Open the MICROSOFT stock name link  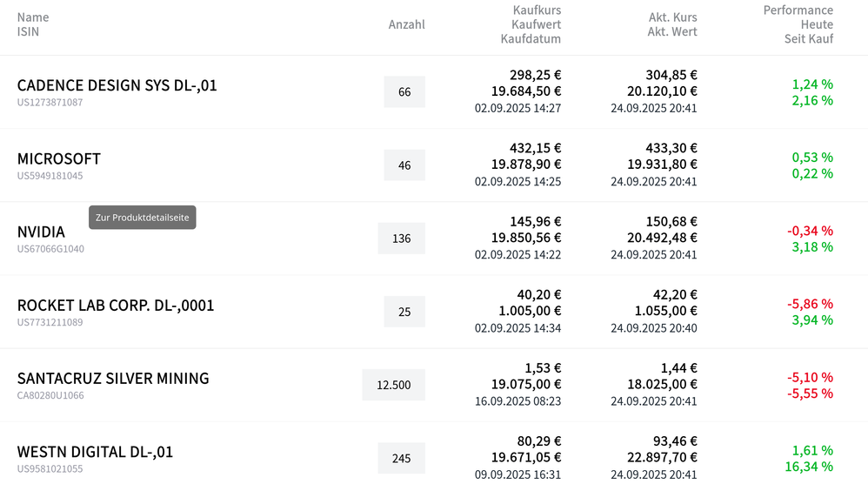pyautogui.click(x=58, y=159)
